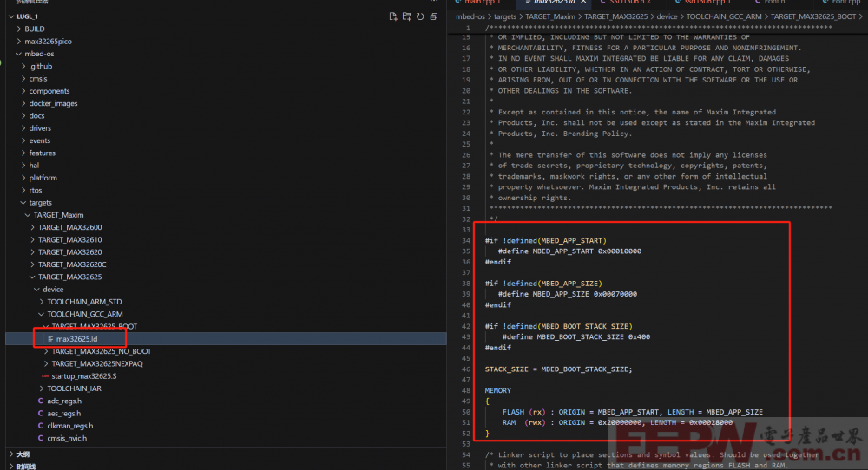The image size is (868, 470).
Task: Expand the 大纲 outline section
Action: click(x=11, y=454)
